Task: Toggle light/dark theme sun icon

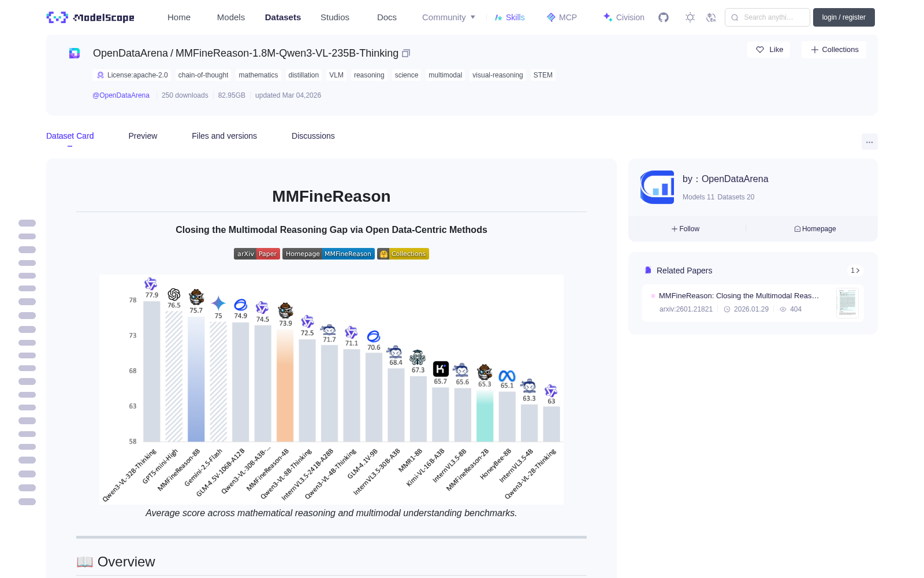Action: 690,17
